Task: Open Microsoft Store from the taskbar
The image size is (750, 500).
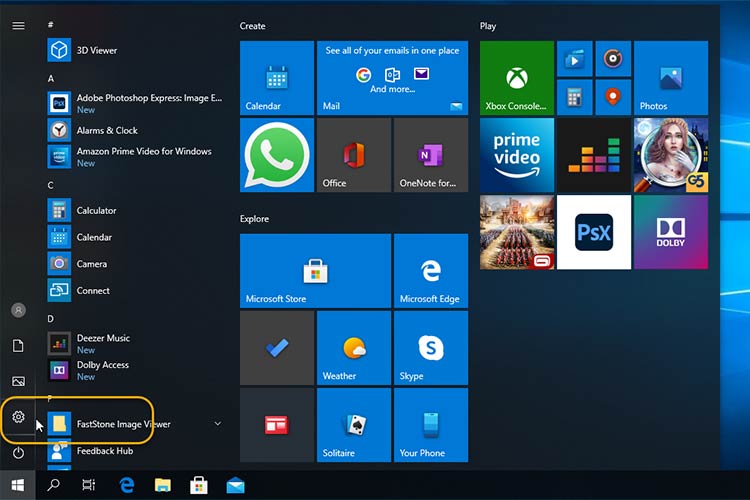Action: 199,485
